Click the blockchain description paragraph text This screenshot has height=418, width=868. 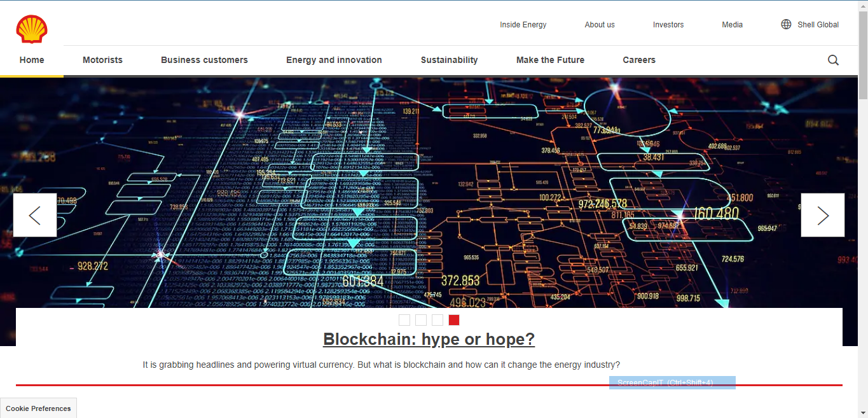[x=382, y=365]
